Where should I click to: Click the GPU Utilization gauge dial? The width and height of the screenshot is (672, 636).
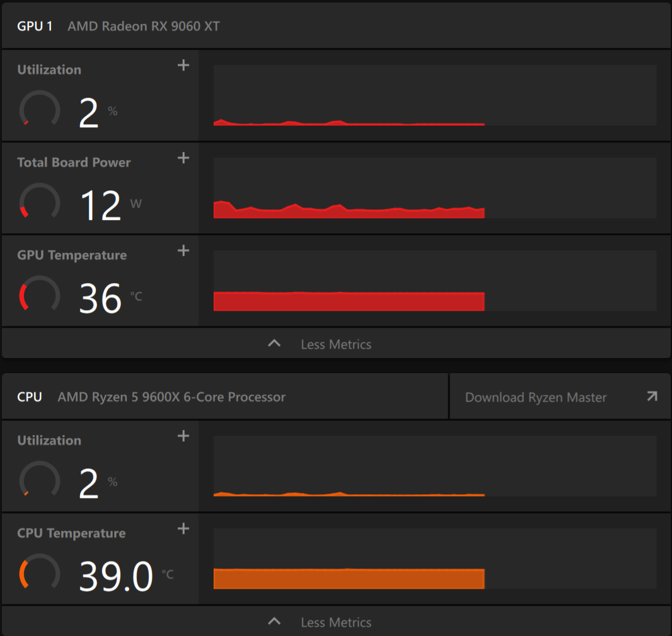point(40,109)
